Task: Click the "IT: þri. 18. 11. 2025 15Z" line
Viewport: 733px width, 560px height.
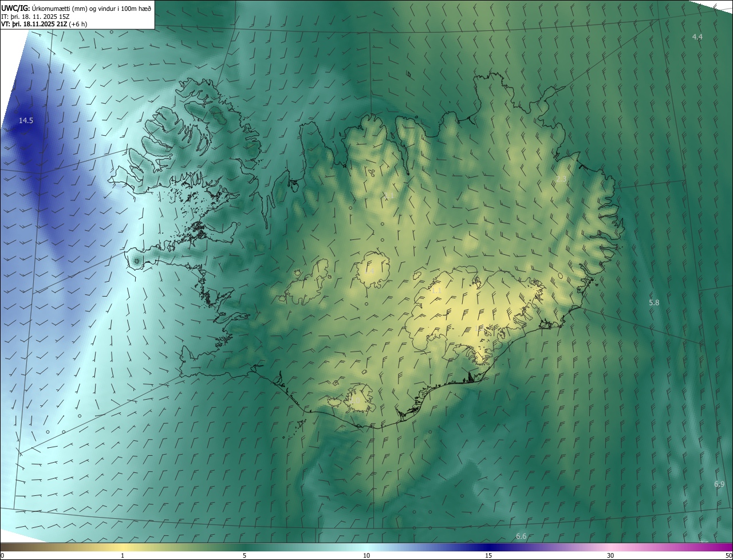Action: click(x=36, y=17)
